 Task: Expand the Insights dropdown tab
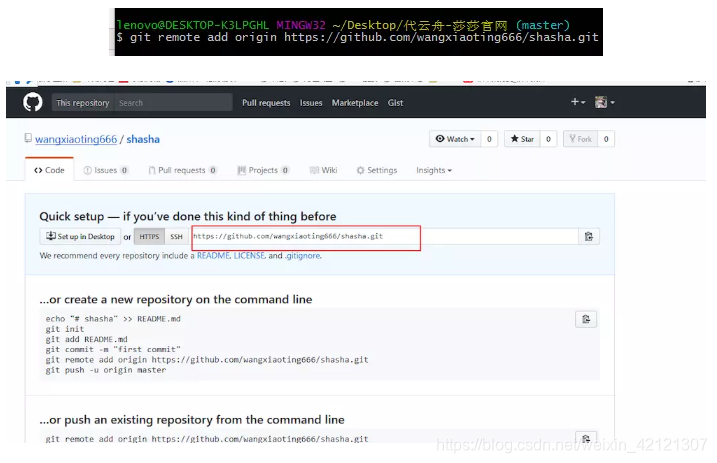(x=433, y=170)
